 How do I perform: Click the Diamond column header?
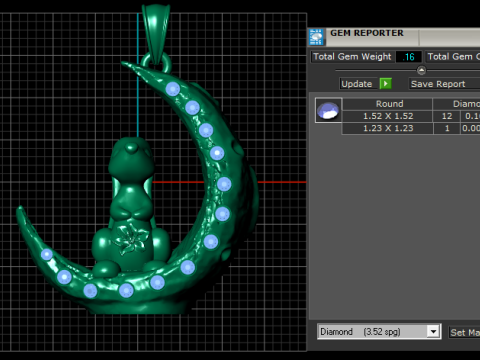pyautogui.click(x=457, y=104)
